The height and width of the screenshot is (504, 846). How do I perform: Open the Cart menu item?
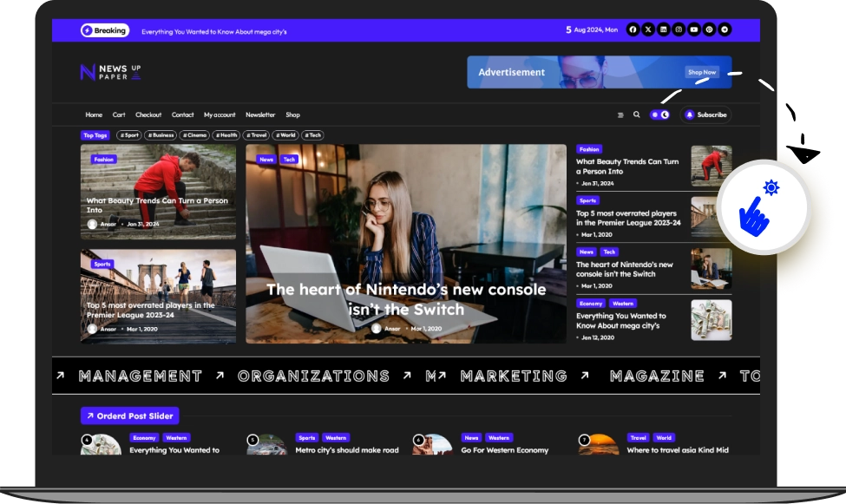(119, 115)
